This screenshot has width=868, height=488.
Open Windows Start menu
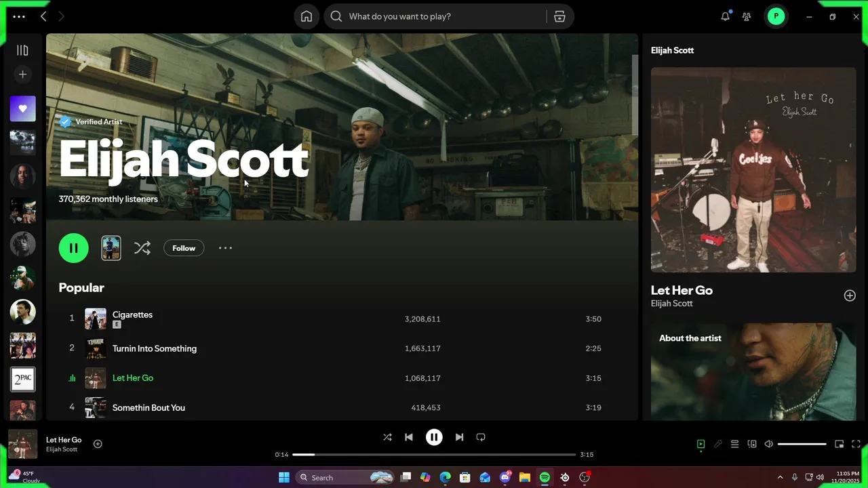click(x=284, y=477)
